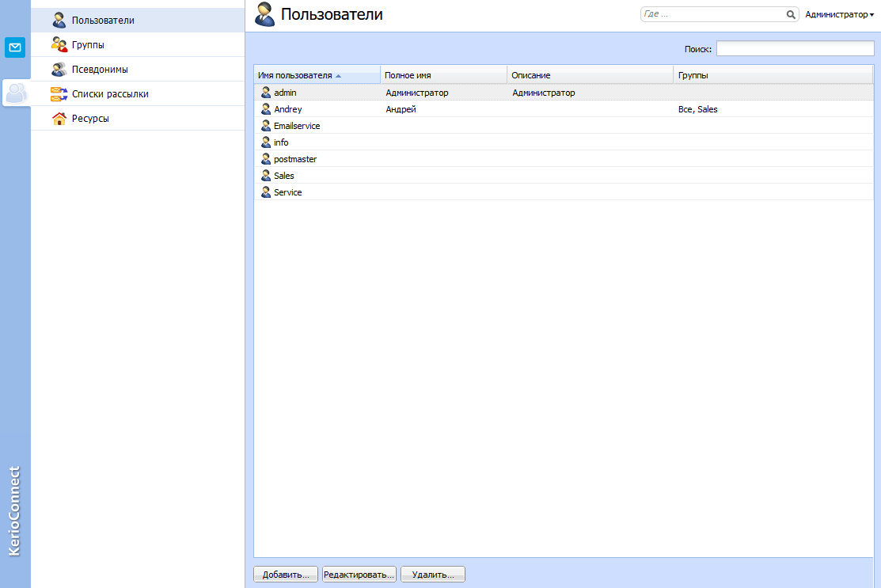The width and height of the screenshot is (881, 588).
Task: Sort by the Группы column header
Action: pyautogui.click(x=772, y=75)
